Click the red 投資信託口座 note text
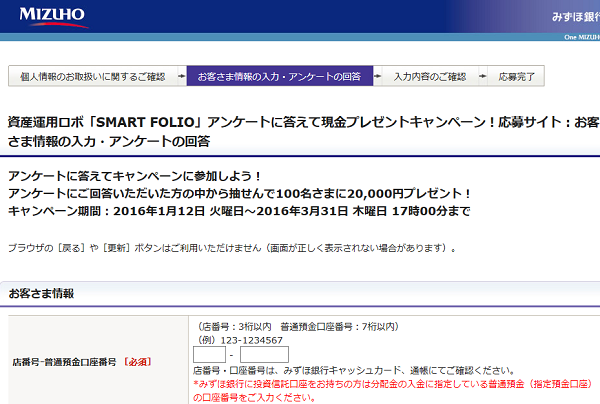The width and height of the screenshot is (600, 404). tap(393, 391)
